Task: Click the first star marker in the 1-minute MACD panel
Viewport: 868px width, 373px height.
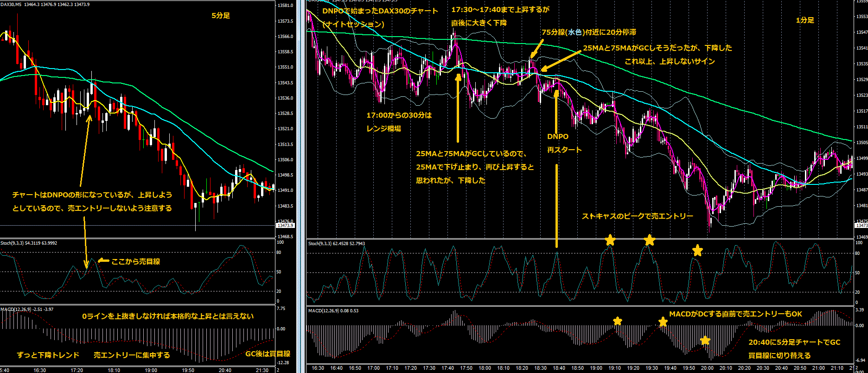Action: point(618,321)
